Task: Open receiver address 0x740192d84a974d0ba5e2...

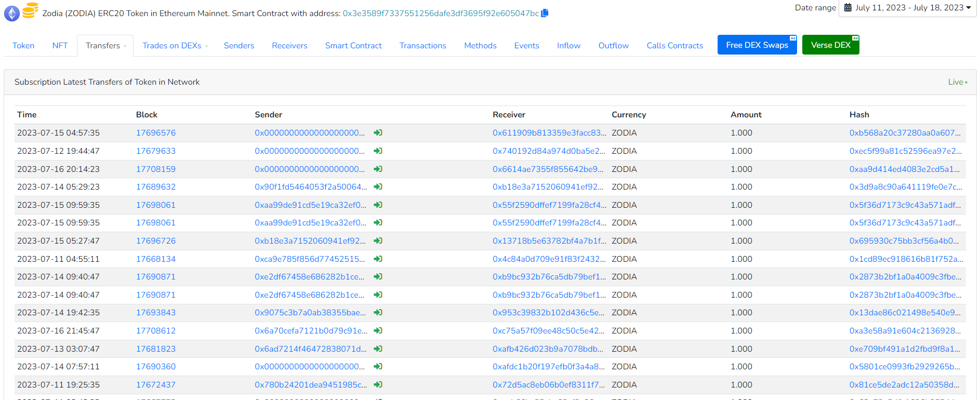Action: [549, 151]
